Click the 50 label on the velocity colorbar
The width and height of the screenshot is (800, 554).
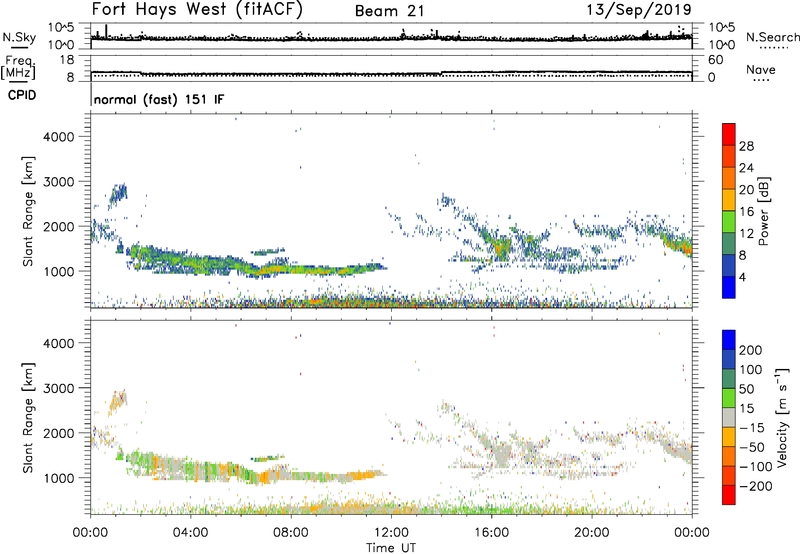click(746, 389)
